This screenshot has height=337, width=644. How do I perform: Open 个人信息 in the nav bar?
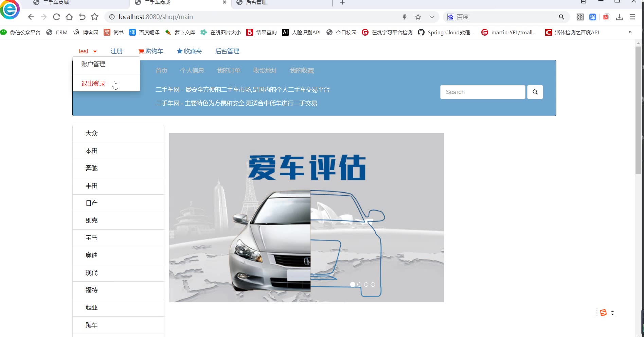192,71
